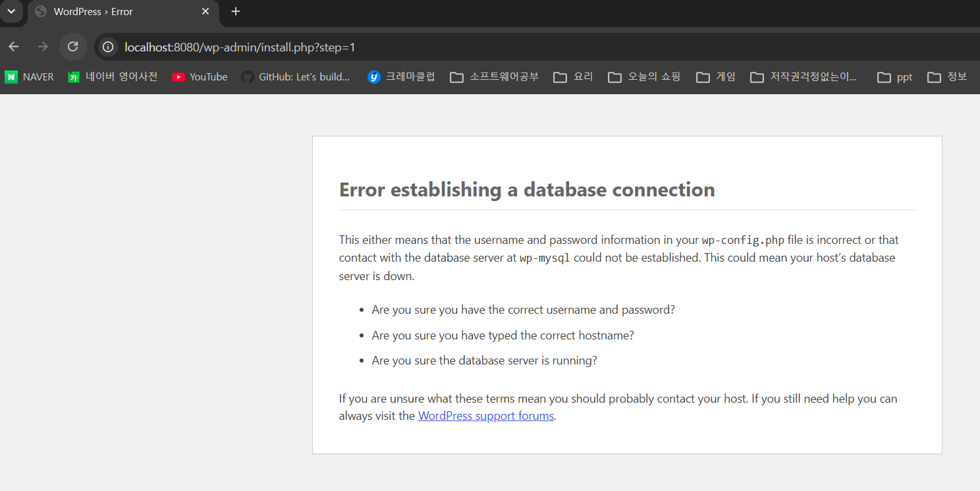The height and width of the screenshot is (491, 980).
Task: Open the 크레마클럽 bookmark
Action: click(402, 77)
